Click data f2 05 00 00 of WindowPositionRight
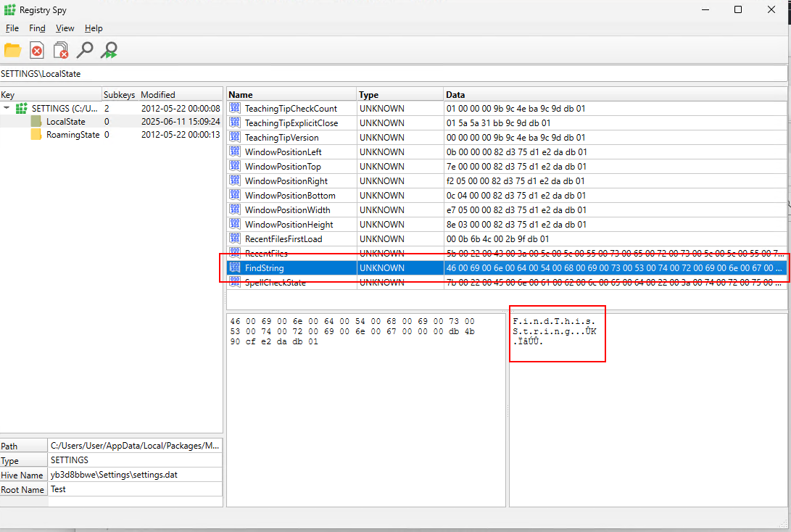Screen dimensions: 791x532 [x=516, y=181]
